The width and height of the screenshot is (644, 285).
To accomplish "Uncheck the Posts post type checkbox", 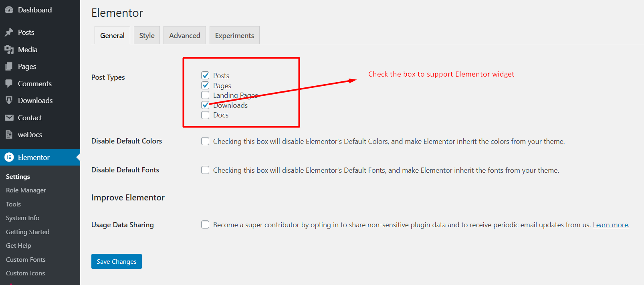I will (205, 75).
